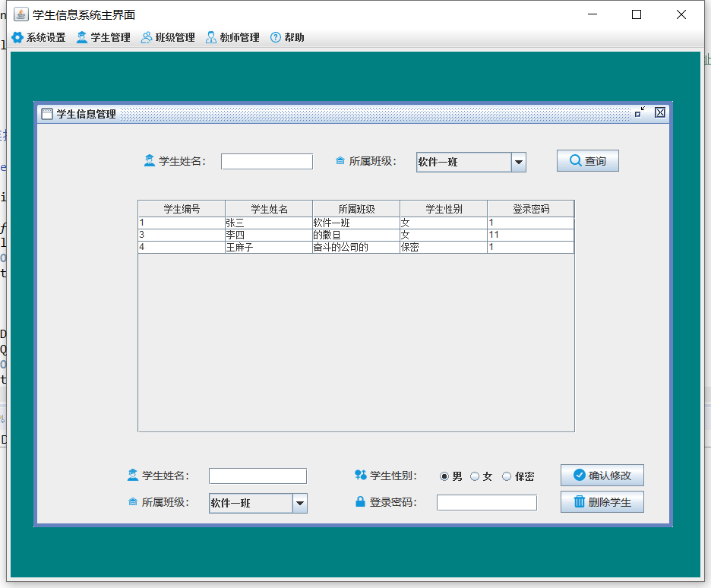Open the top 所属班级 class dropdown
The height and width of the screenshot is (588, 711).
tap(519, 162)
